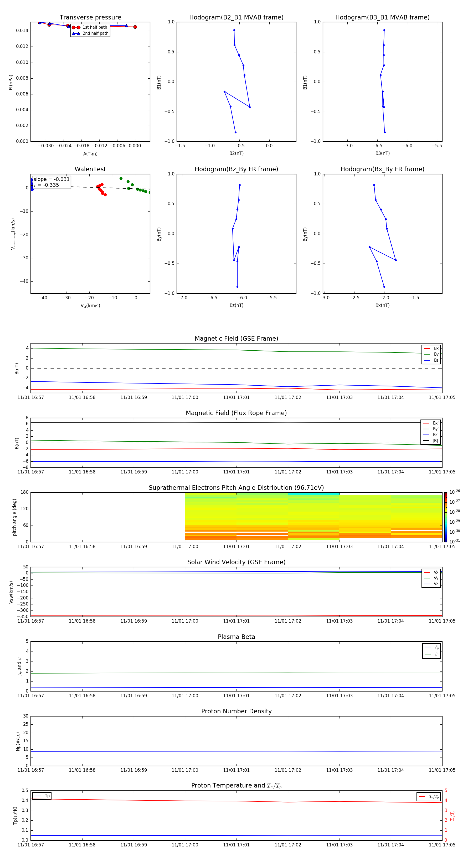Click the '1st half path' legend entry
The height and width of the screenshot is (868, 473).
click(90, 27)
